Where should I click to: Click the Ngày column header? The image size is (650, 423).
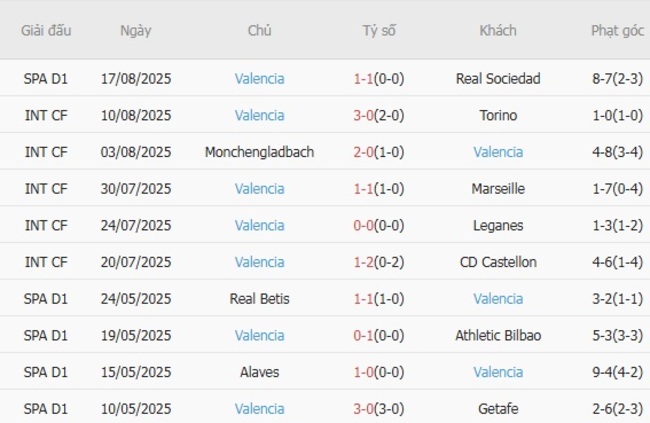(x=135, y=30)
